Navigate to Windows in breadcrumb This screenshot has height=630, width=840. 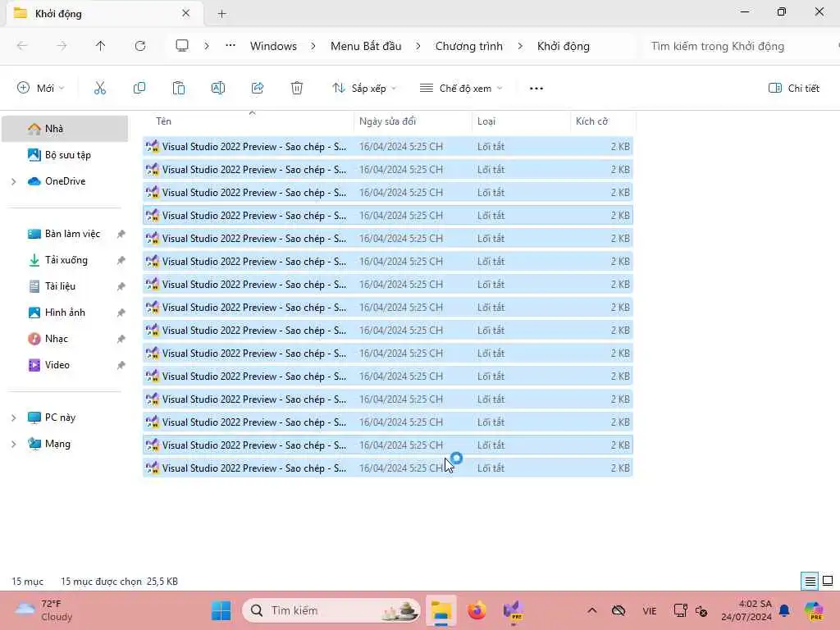(273, 46)
